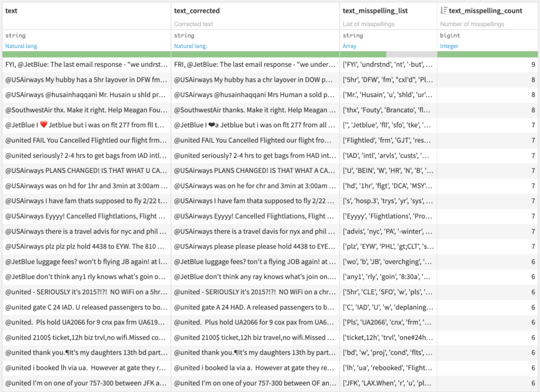Image resolution: width=540 pixels, height=392 pixels.
Task: Open the 'Natural lang.' meaning of text_corrected
Action: 190,46
